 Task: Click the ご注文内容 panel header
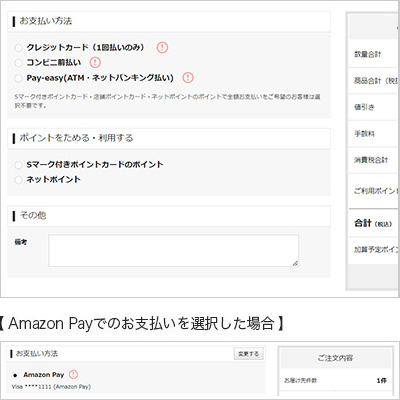pos(335,358)
